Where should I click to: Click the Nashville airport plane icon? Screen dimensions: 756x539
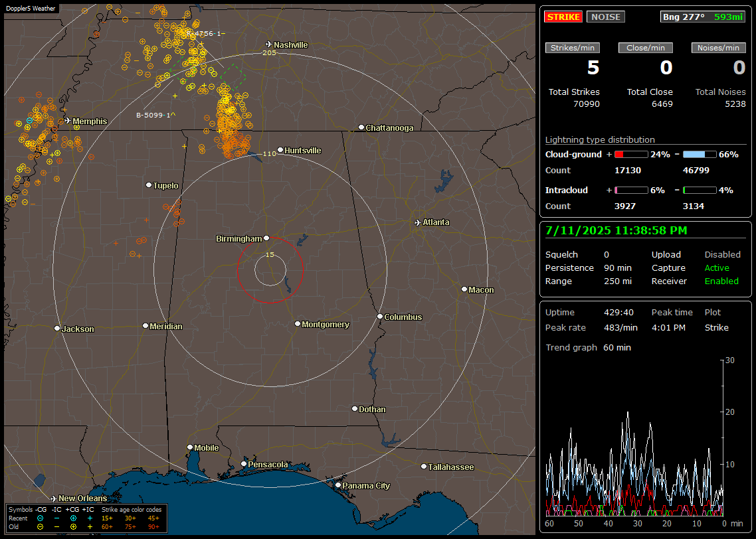tap(269, 44)
